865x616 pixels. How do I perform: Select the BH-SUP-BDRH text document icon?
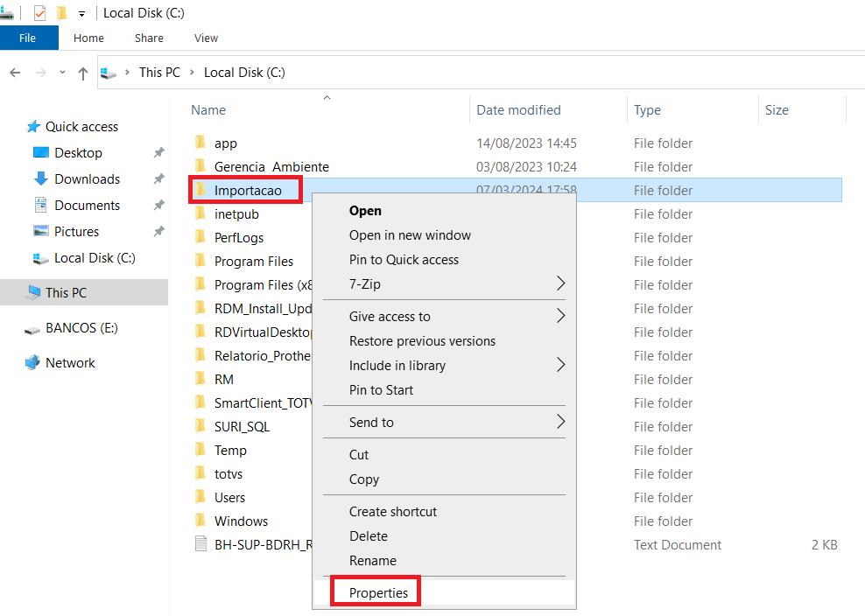pos(201,543)
